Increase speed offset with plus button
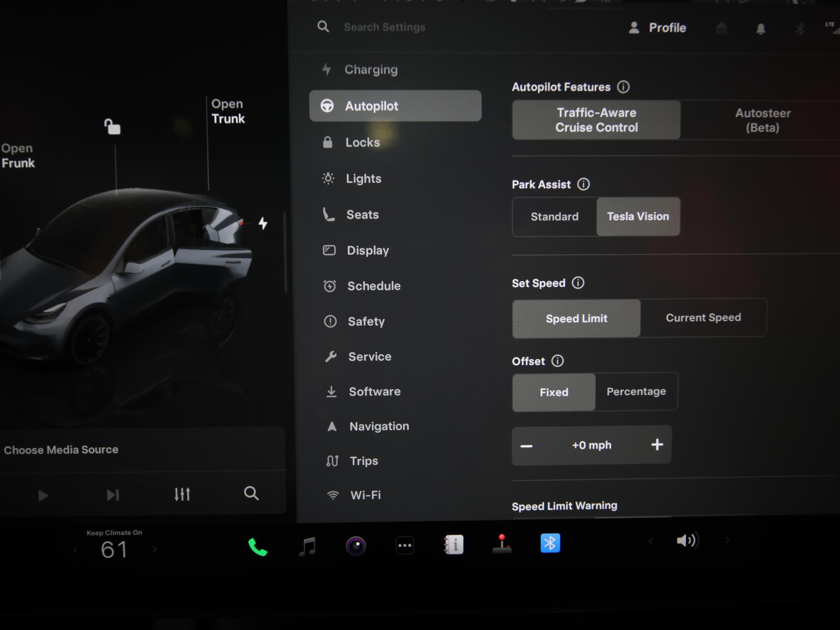 (x=657, y=445)
